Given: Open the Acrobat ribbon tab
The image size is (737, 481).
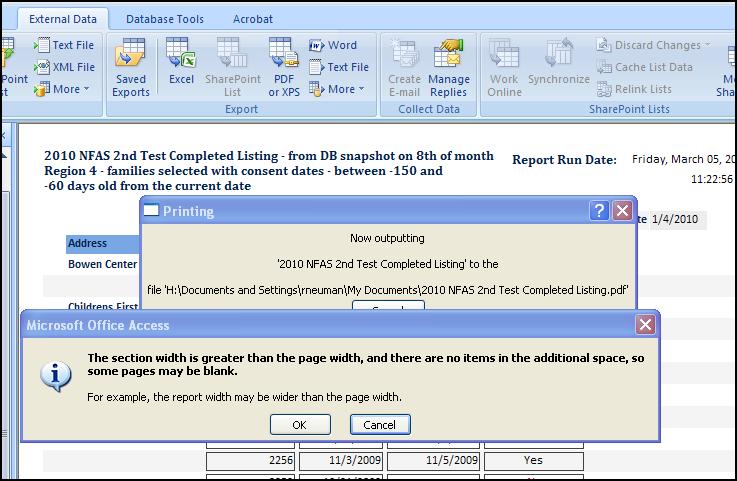Looking at the screenshot, I should coord(253,19).
